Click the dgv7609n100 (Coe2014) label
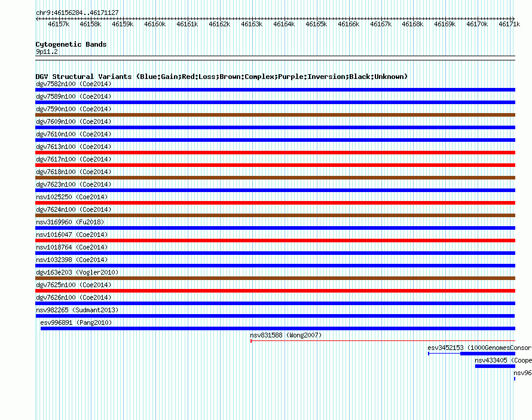 (x=74, y=121)
